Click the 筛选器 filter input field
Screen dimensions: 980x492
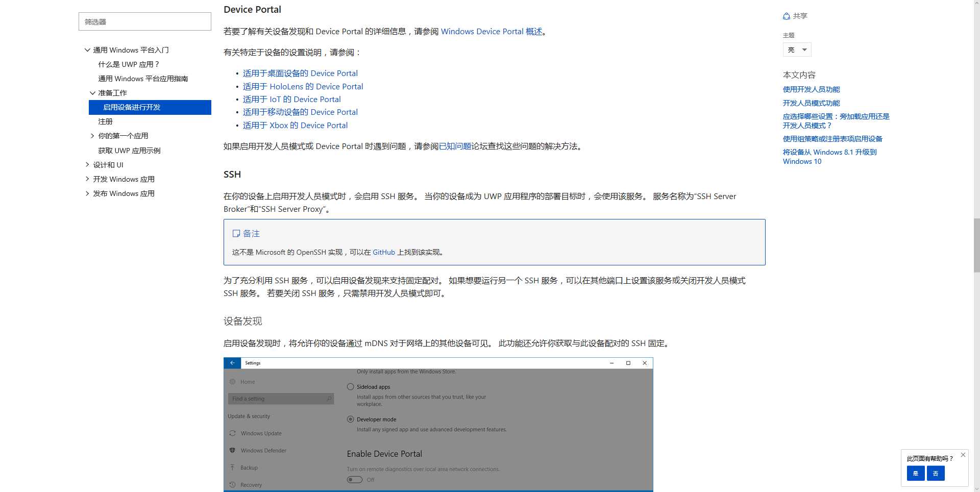pyautogui.click(x=145, y=21)
